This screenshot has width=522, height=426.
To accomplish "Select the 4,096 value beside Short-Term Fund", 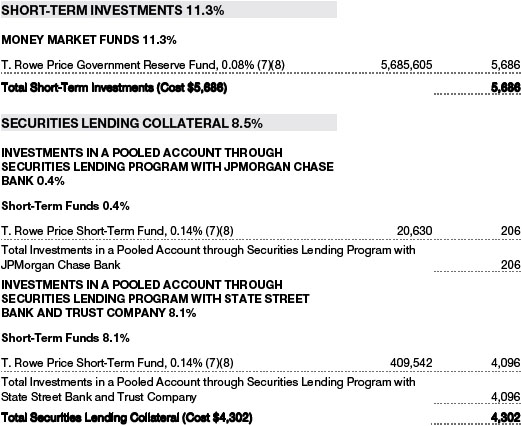I will pos(505,363).
